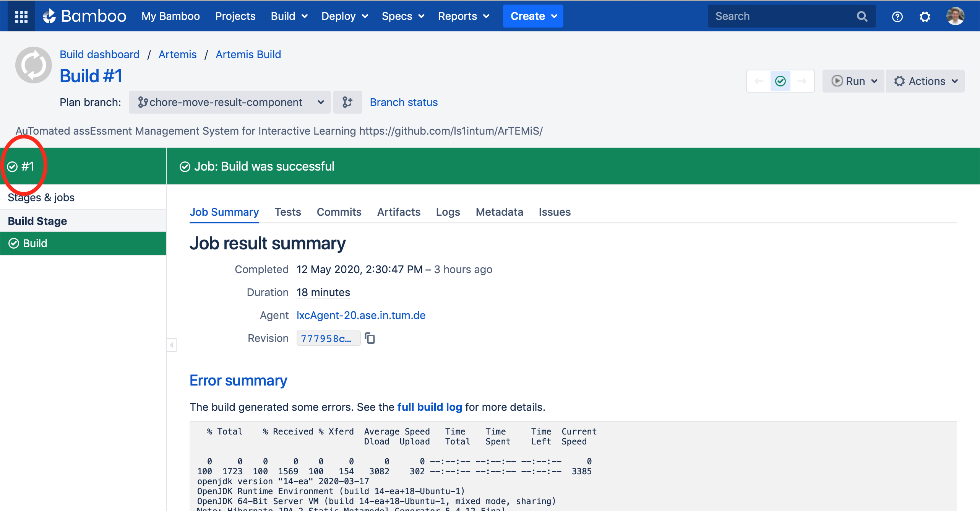The image size is (980, 511).
Task: Click the search magnifier icon
Action: (862, 16)
